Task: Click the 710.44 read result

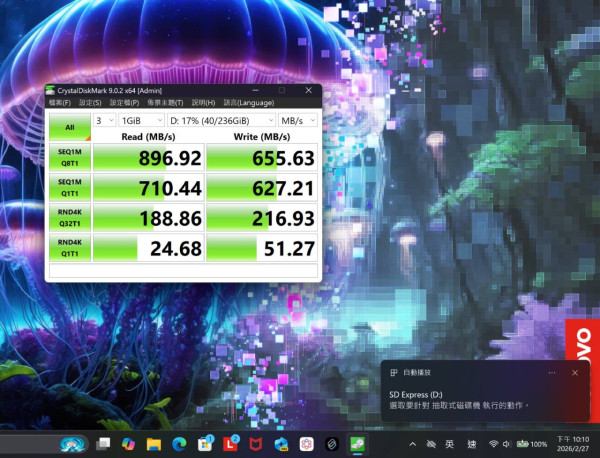Action: click(148, 187)
